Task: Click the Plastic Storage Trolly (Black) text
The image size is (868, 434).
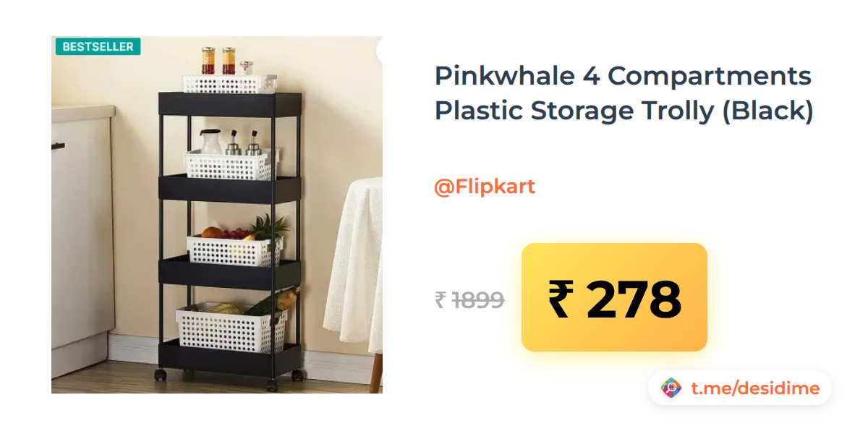Action: click(624, 112)
